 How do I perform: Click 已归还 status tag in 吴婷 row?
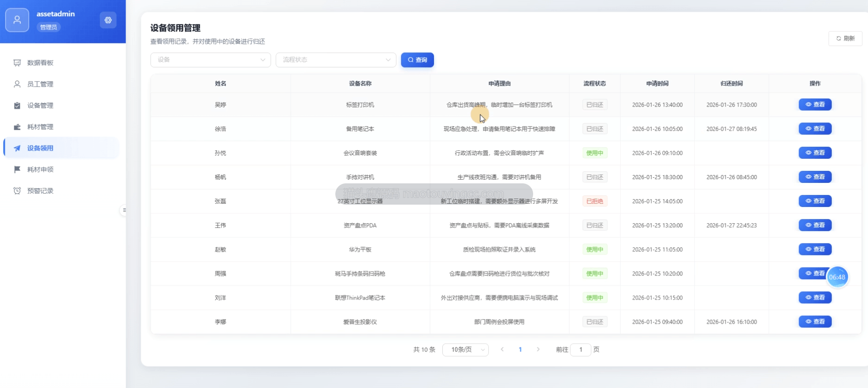coord(595,105)
